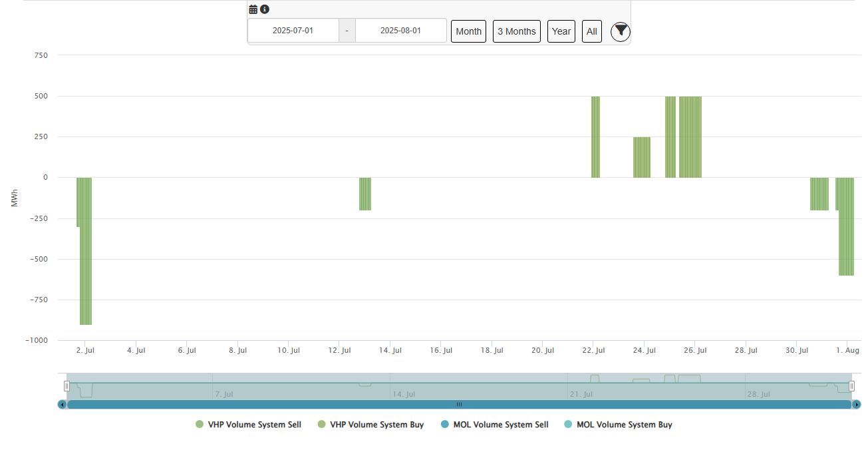This screenshot has height=458, width=868.
Task: Click the right range handle of navigator
Action: 851,386
